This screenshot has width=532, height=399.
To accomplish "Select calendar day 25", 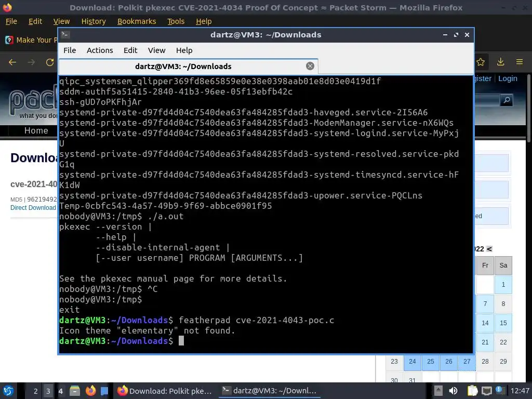I will (x=431, y=362).
